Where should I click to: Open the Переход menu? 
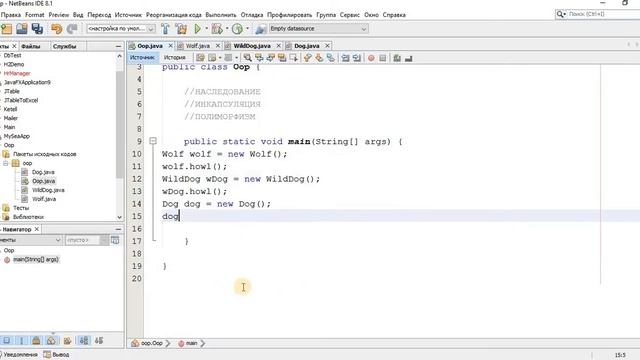click(99, 15)
